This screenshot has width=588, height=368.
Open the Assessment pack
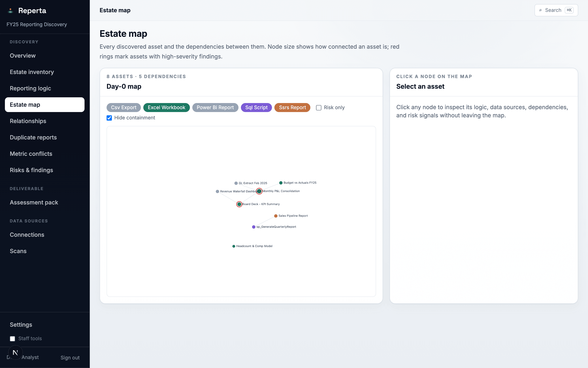point(45,202)
